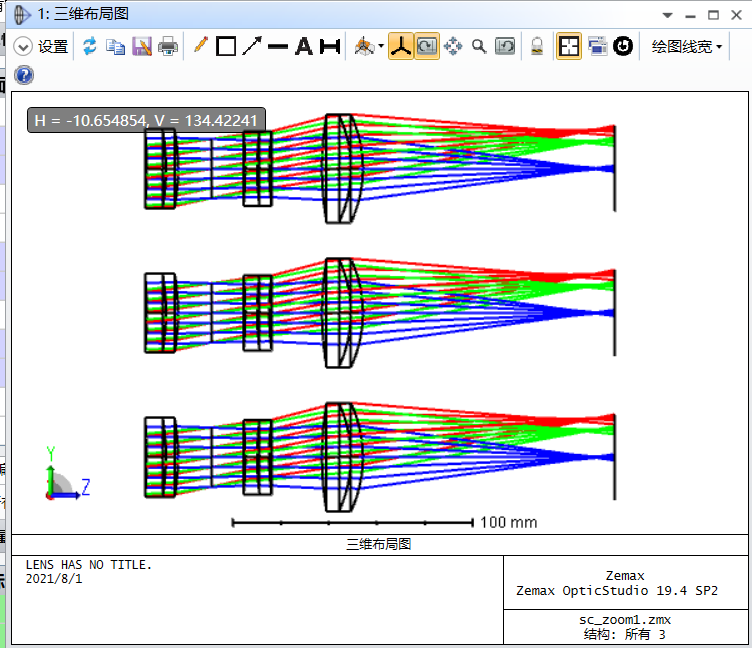Click the circular refresh timer icon
752x648 pixels.
(x=623, y=46)
